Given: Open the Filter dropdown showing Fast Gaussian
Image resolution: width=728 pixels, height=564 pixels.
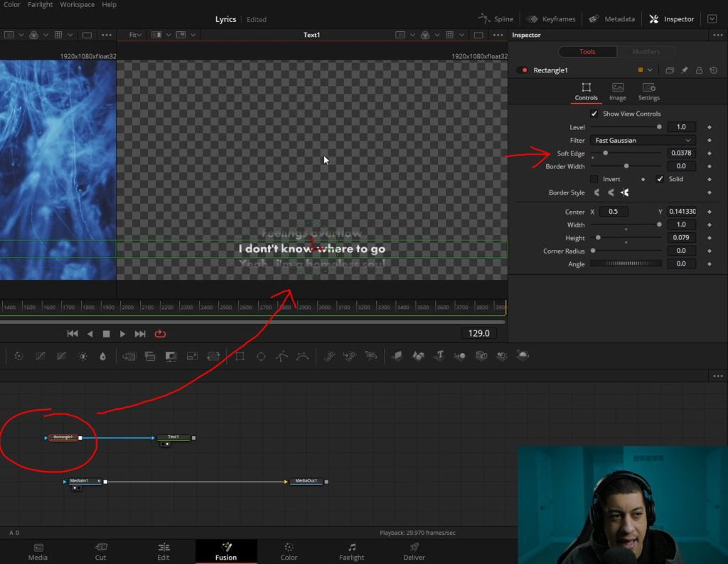Looking at the screenshot, I should (x=643, y=140).
